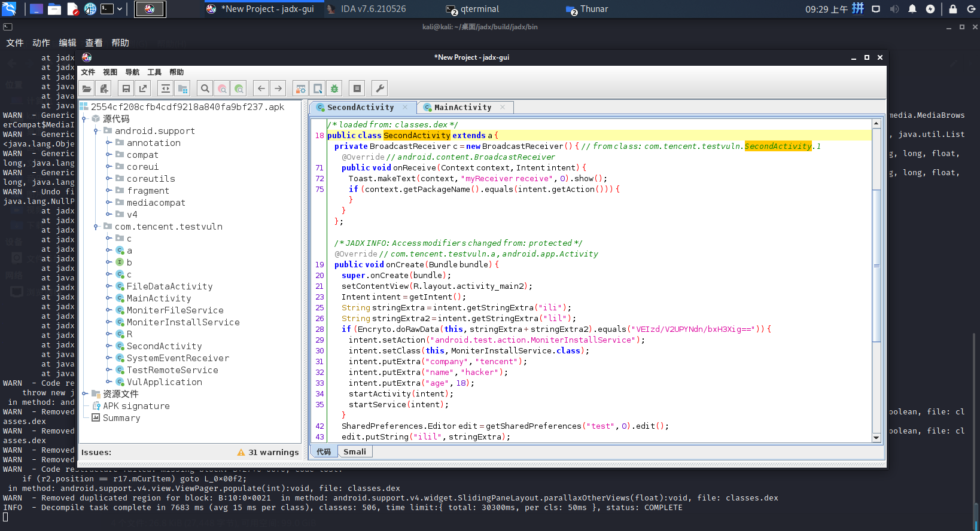Click the volume tray icon
980x531 pixels.
[x=894, y=9]
